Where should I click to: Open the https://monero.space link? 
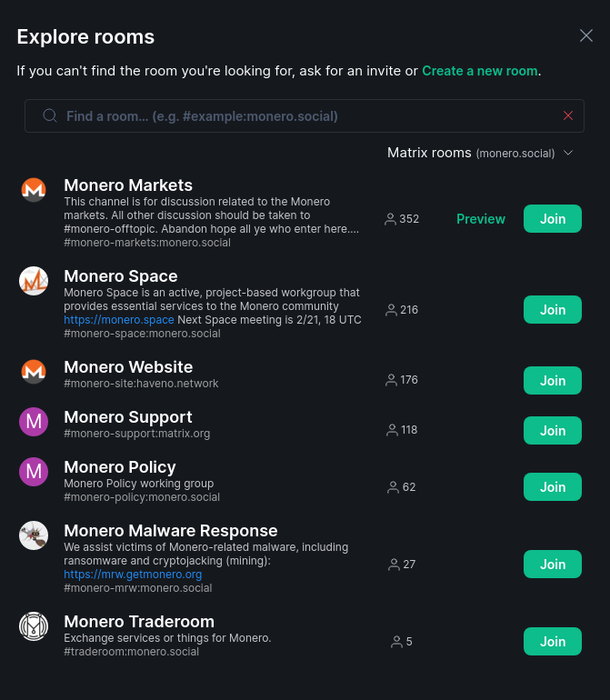pyautogui.click(x=119, y=320)
